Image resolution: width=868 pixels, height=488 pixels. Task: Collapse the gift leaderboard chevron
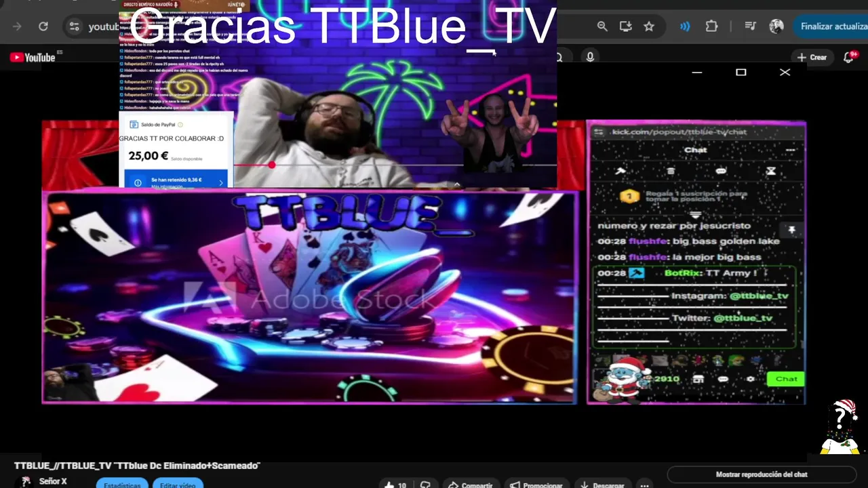click(x=695, y=214)
